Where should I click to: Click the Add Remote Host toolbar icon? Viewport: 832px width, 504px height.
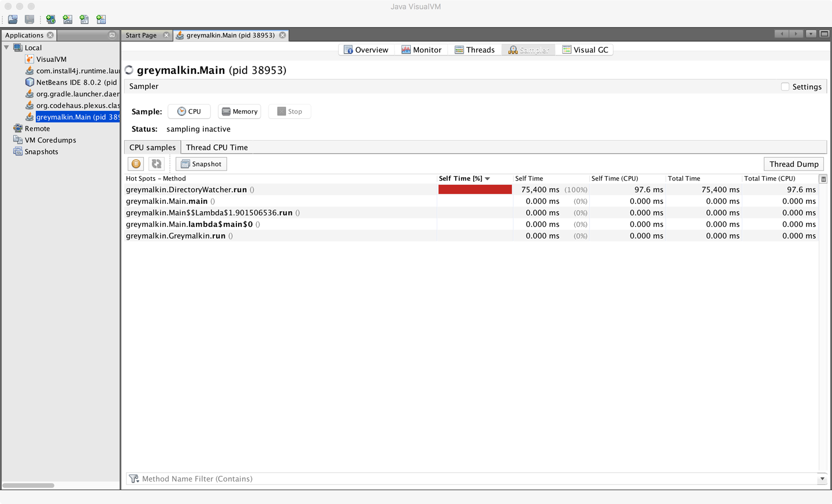tap(51, 20)
